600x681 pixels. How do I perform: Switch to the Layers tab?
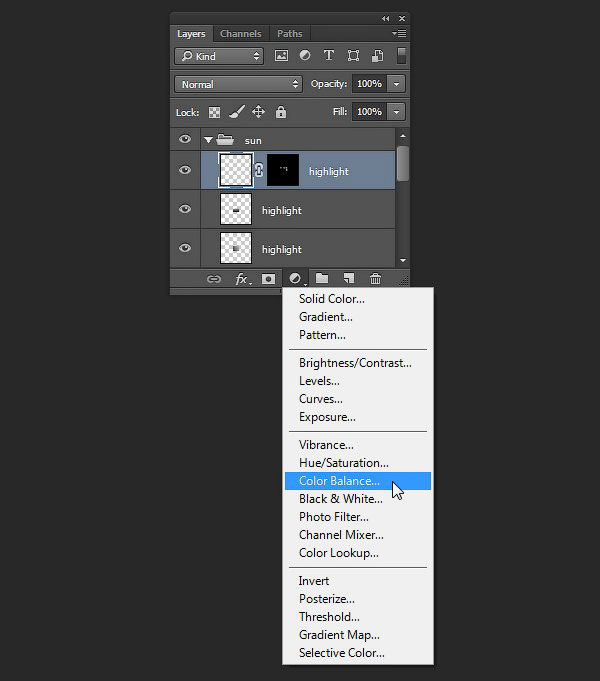[x=191, y=33]
